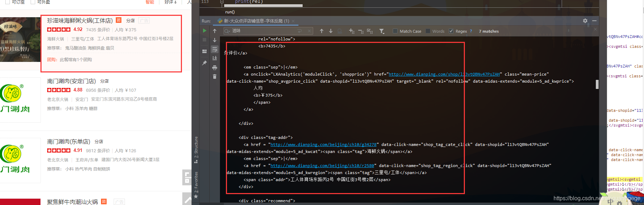Open search history magnifier dropdown
This screenshot has width=644, height=205.
[x=227, y=31]
